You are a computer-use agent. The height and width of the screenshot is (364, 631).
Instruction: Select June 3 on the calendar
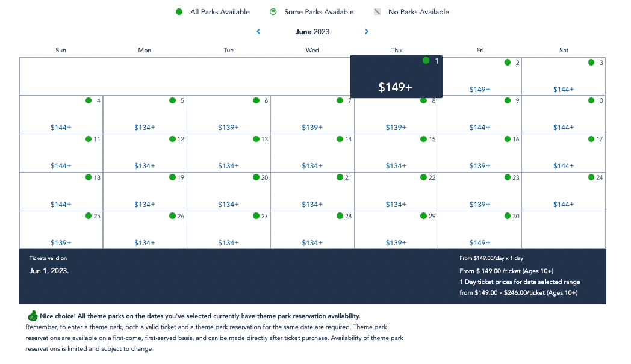pos(564,76)
